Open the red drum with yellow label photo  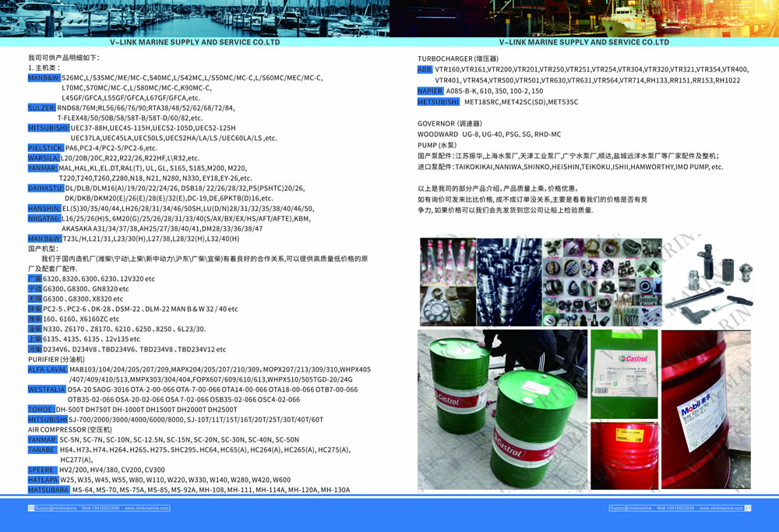[x=625, y=456]
